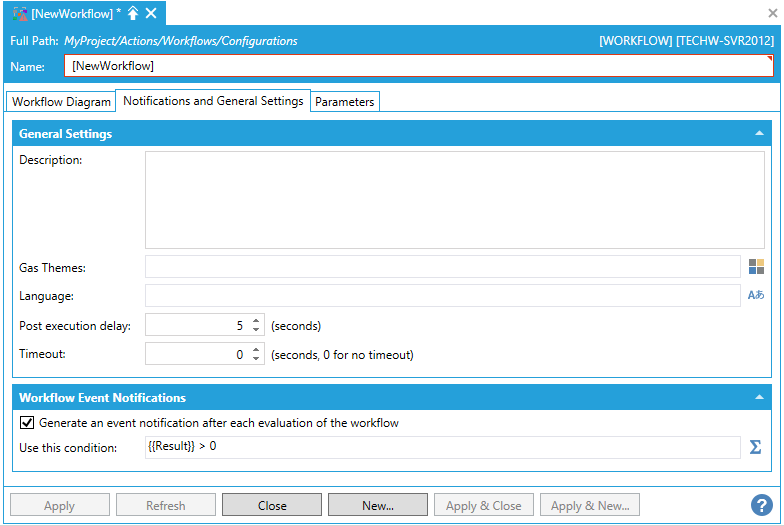Open the Parameters tab
784x526 pixels.
coord(345,102)
